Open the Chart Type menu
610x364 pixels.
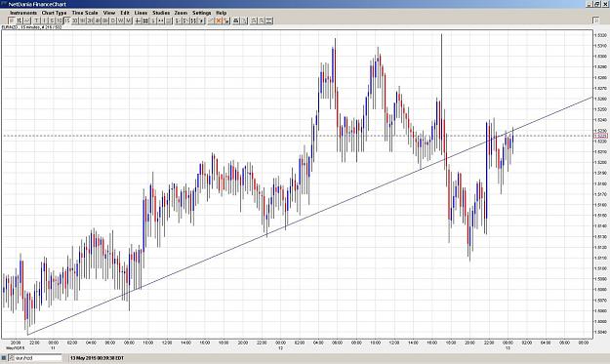tap(54, 13)
